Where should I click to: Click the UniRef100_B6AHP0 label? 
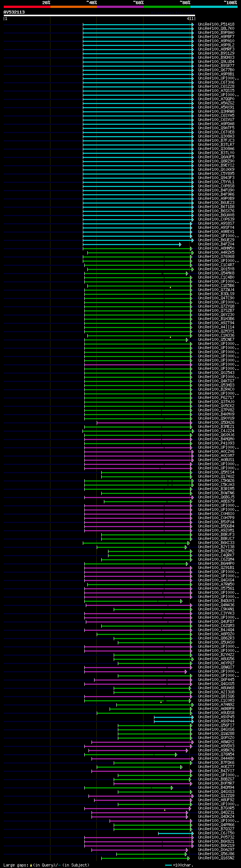coord(216,564)
